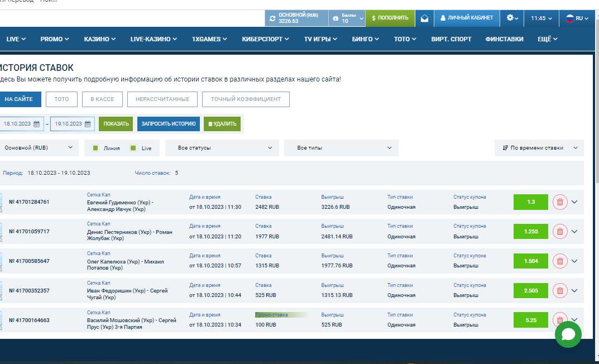Toggle the Линия checkbox filter
The height and width of the screenshot is (364, 599).
click(95, 148)
